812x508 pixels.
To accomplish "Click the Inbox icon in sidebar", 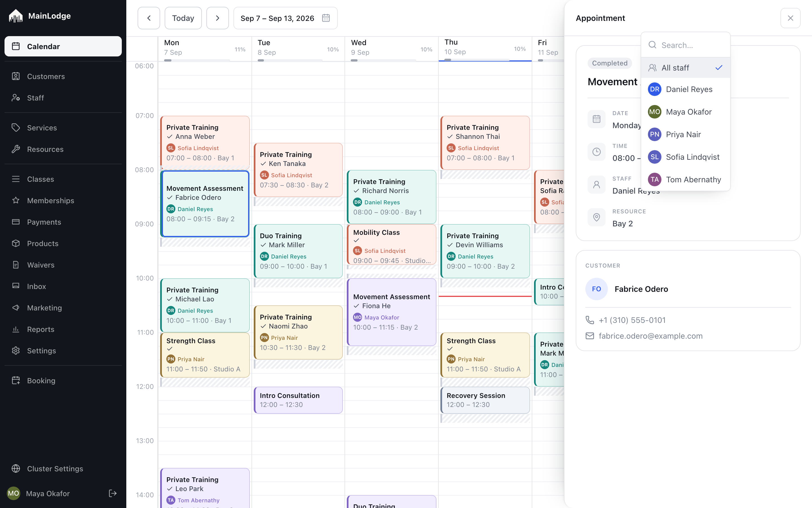I will (16, 286).
